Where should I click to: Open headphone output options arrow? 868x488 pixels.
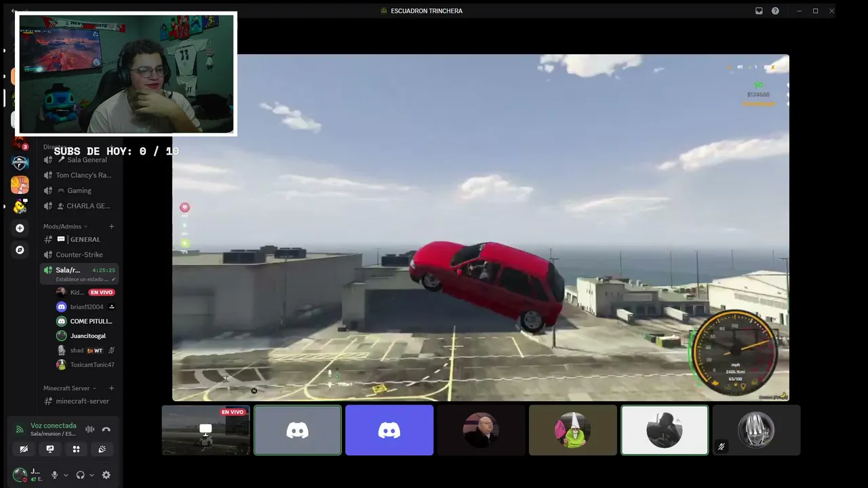coord(92,475)
